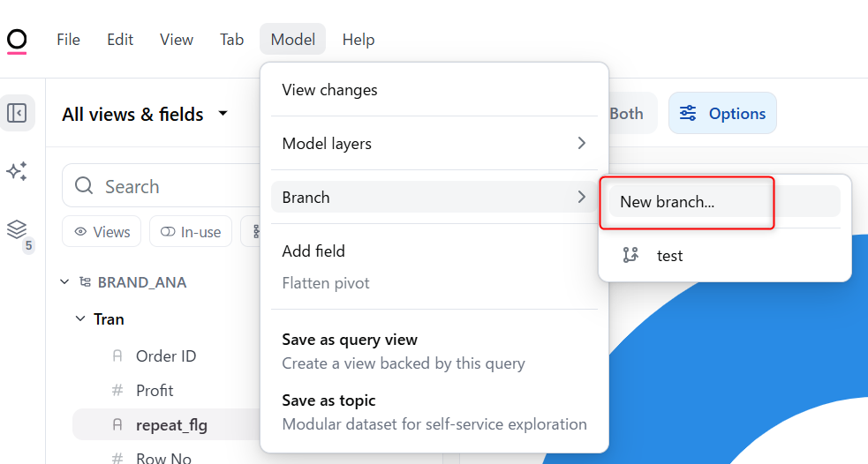
Task: Click the Omni logo icon
Action: pyautogui.click(x=17, y=41)
